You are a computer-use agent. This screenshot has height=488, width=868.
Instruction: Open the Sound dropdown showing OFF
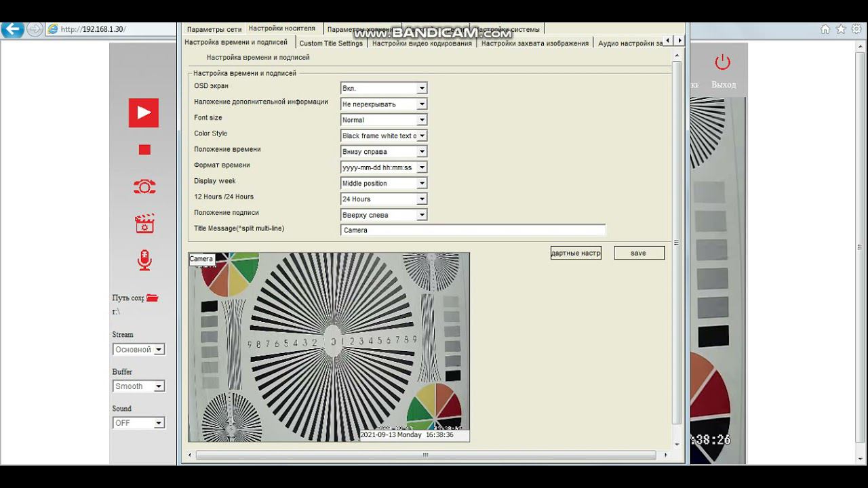pos(138,423)
